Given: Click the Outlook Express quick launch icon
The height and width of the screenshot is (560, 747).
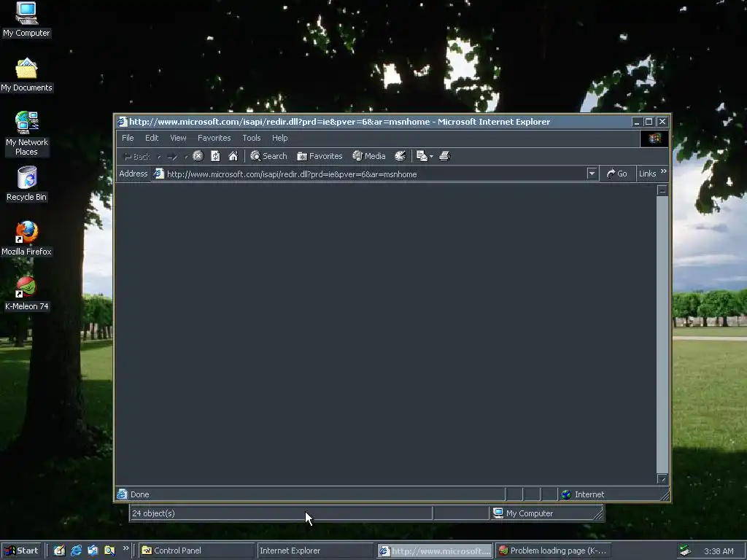Looking at the screenshot, I should (x=93, y=551).
